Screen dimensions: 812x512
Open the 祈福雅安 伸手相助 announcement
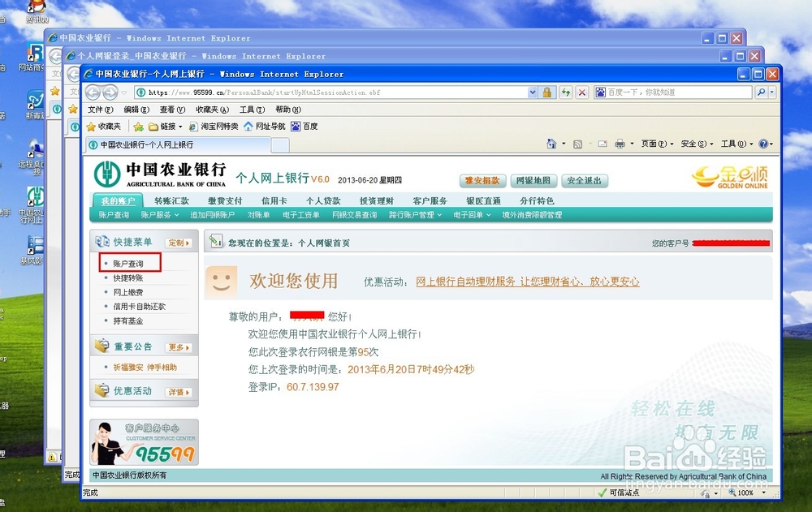click(145, 367)
